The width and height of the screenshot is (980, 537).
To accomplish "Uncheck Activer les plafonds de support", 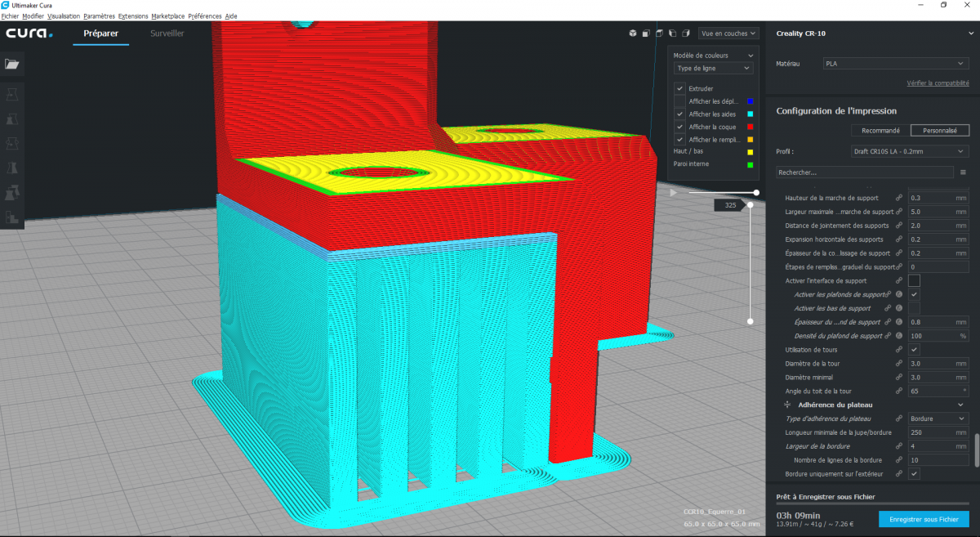I will point(915,294).
